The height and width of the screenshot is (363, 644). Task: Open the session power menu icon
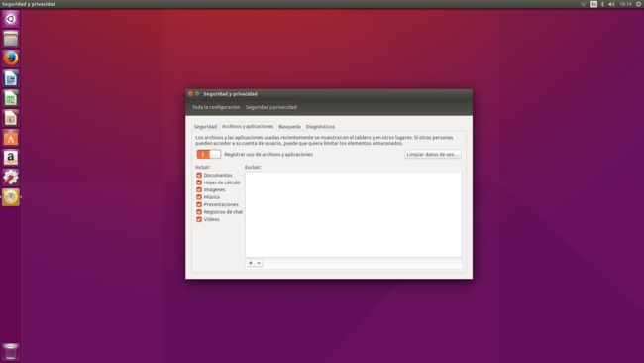coord(638,4)
